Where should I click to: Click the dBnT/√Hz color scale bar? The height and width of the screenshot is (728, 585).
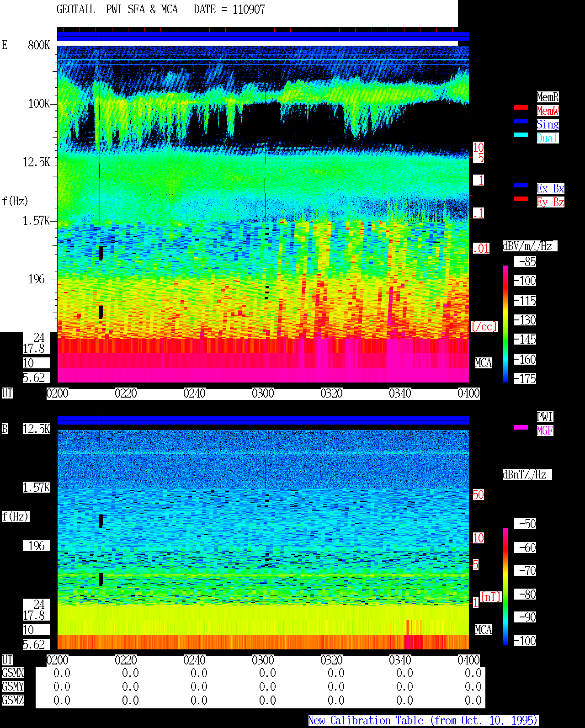click(x=505, y=586)
